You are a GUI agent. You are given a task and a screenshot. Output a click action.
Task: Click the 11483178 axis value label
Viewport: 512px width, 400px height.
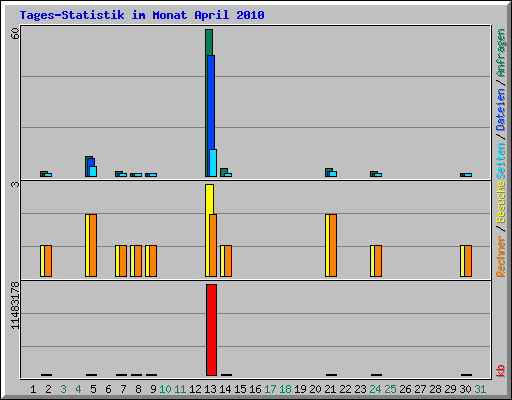[x=15, y=305]
